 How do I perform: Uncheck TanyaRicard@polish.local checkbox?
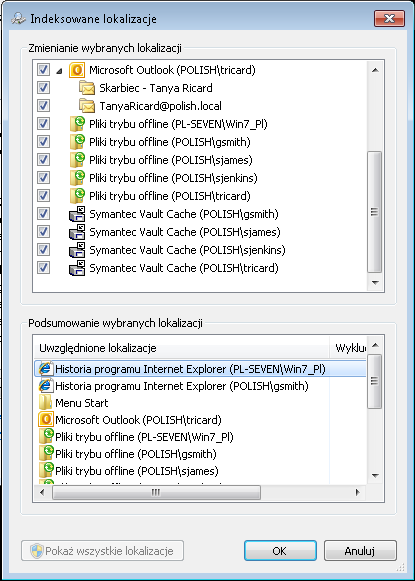(43, 106)
